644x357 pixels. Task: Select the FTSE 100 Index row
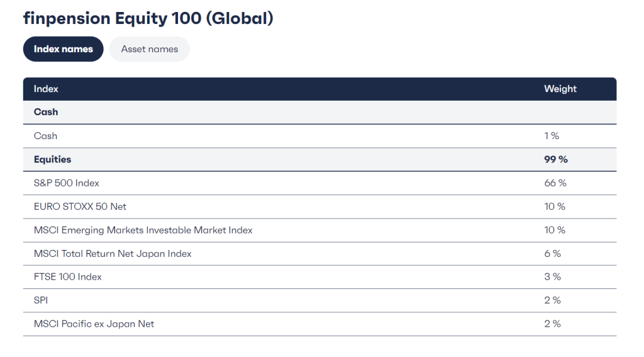tap(67, 277)
